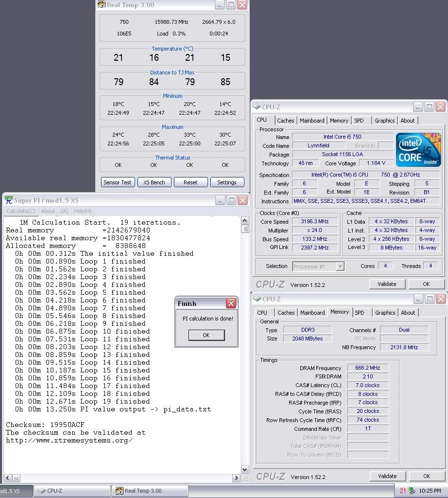The image size is (448, 498).
Task: Click the up arrow on Super PI vertical scrollbar
Action: pyautogui.click(x=244, y=220)
